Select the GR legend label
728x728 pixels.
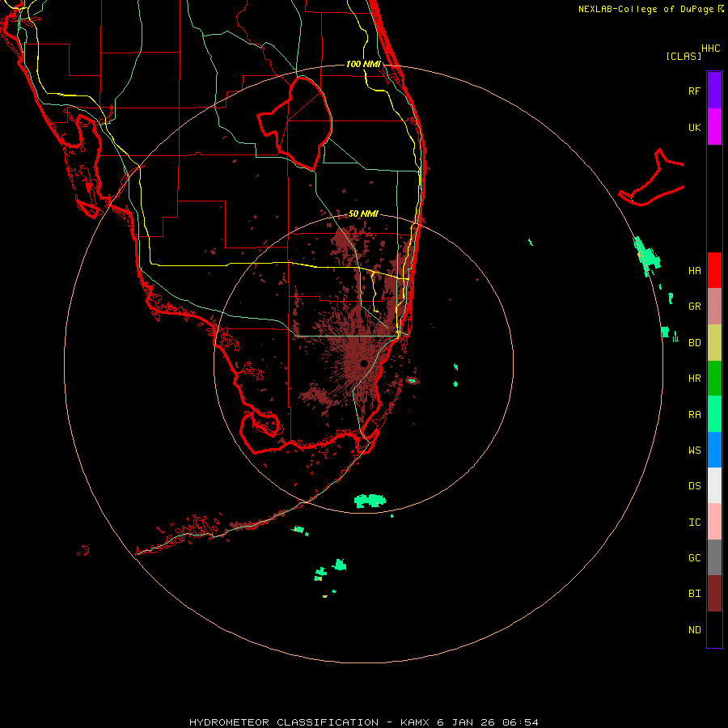[694, 307]
